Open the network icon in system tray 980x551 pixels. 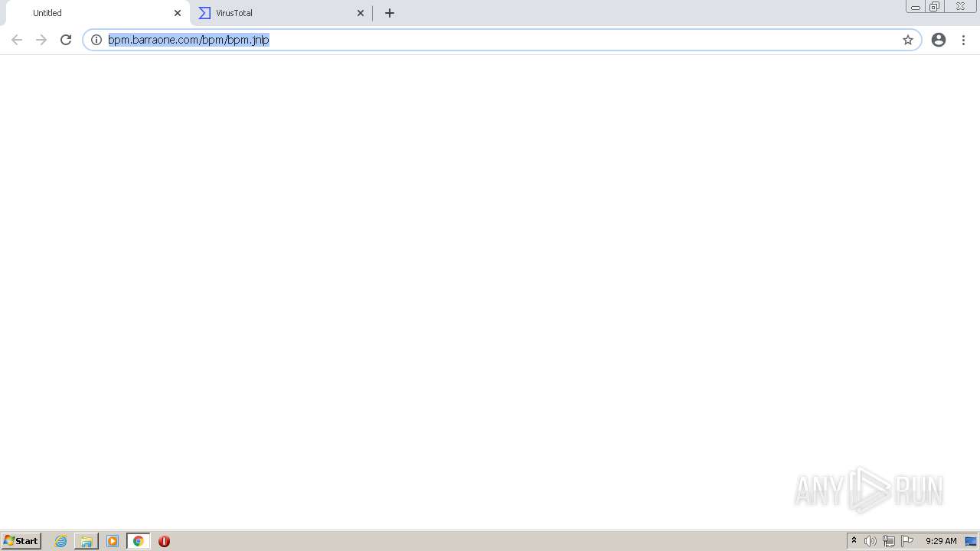(x=889, y=541)
